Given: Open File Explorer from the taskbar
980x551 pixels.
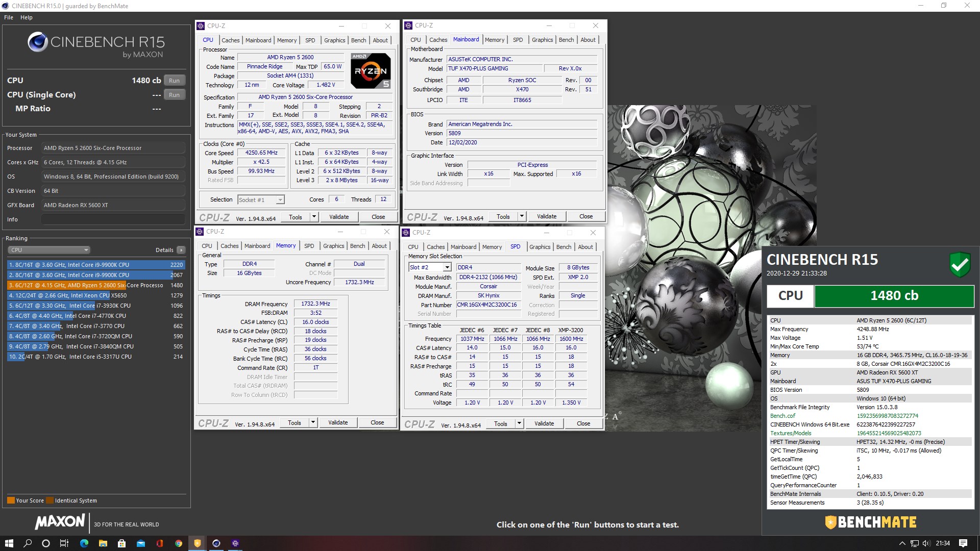Looking at the screenshot, I should (103, 543).
